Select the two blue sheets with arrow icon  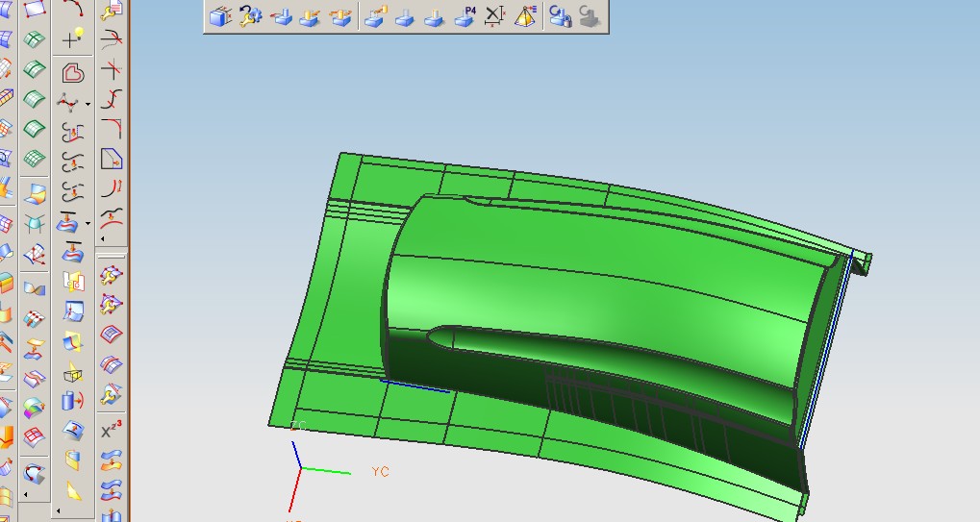pyautogui.click(x=112, y=490)
